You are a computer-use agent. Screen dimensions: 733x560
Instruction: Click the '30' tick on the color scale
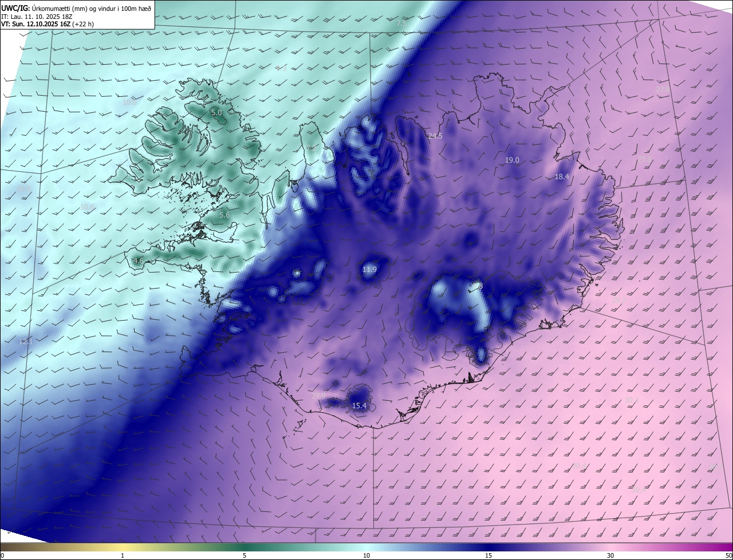610,555
